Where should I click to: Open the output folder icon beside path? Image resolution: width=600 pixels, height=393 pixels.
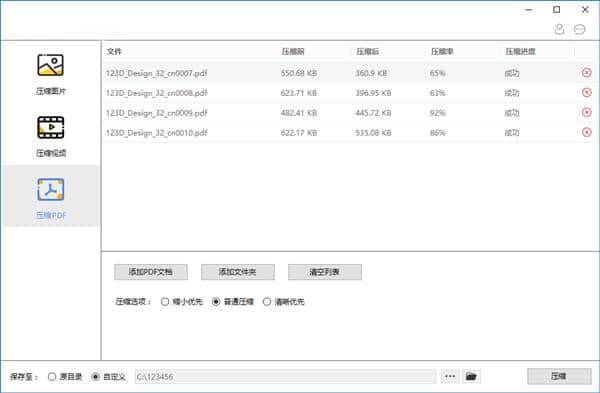pos(471,377)
